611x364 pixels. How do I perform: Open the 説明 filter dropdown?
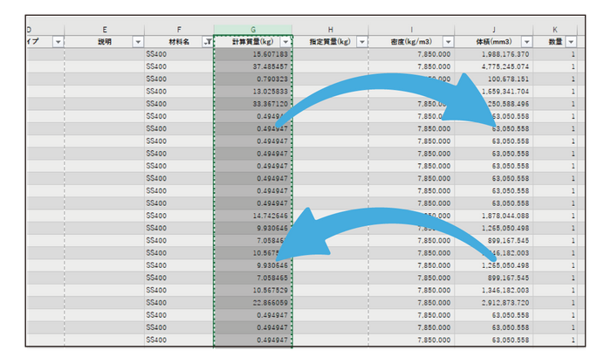(x=138, y=42)
